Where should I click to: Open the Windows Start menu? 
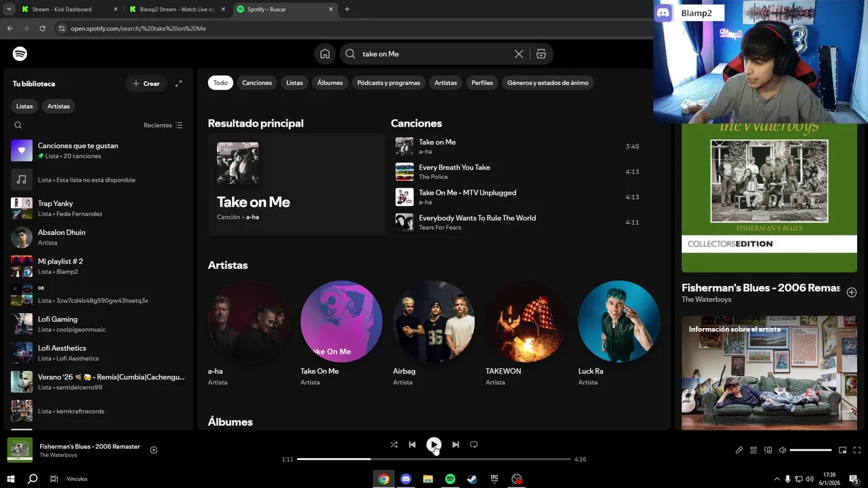[x=10, y=479]
